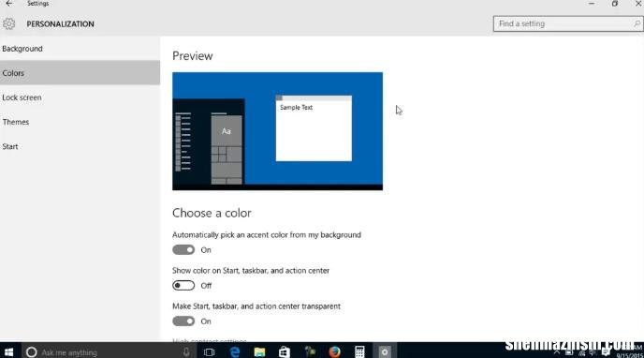Minimize the Settings window

pos(592,4)
